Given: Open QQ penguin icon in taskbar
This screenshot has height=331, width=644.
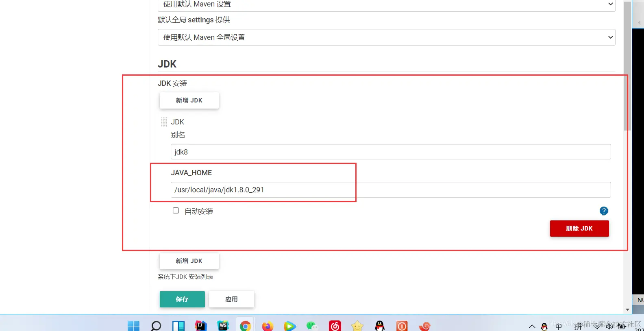Looking at the screenshot, I should [380, 326].
